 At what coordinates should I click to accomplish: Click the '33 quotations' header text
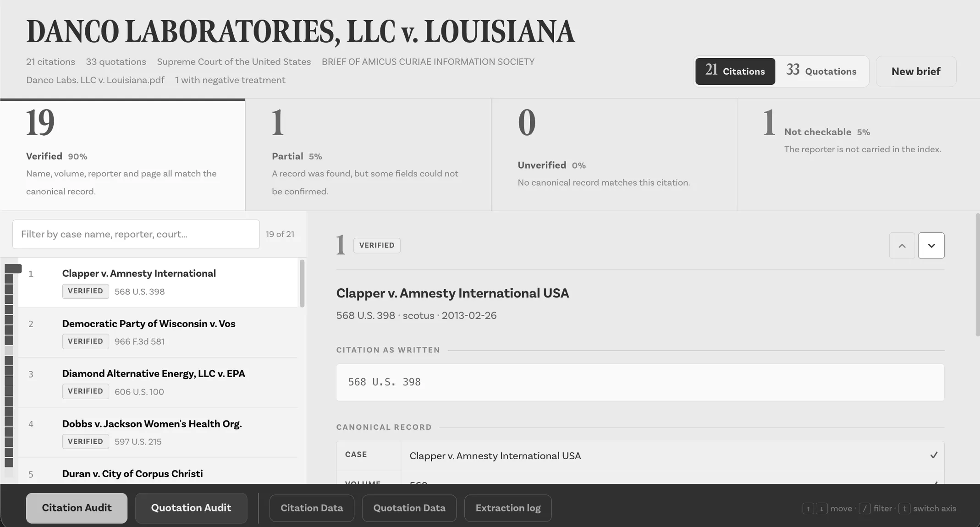[116, 61]
